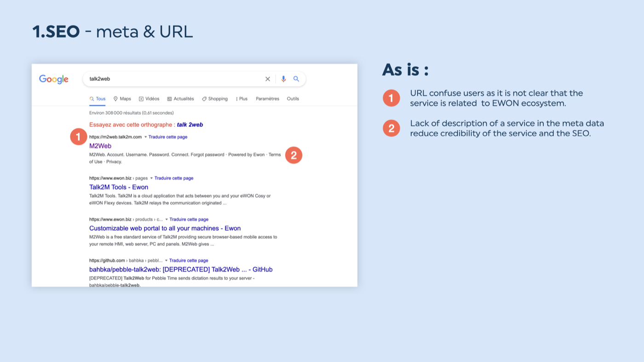The width and height of the screenshot is (644, 362).
Task: Click the suggested spelling talk 2web
Action: click(x=190, y=125)
